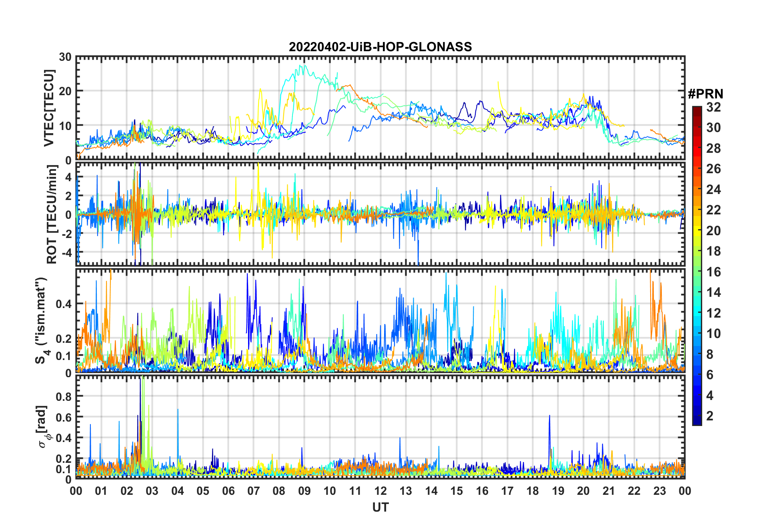Click x-axis hour tick 23
This screenshot has width=761, height=532.
tap(659, 491)
